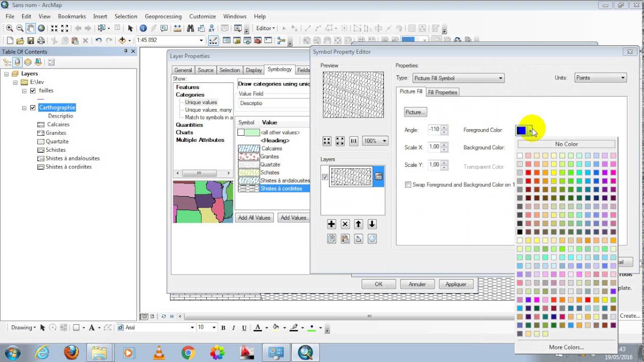Screen dimensions: 644x362
Task: Open the symbol Type dropdown
Action: pos(458,78)
